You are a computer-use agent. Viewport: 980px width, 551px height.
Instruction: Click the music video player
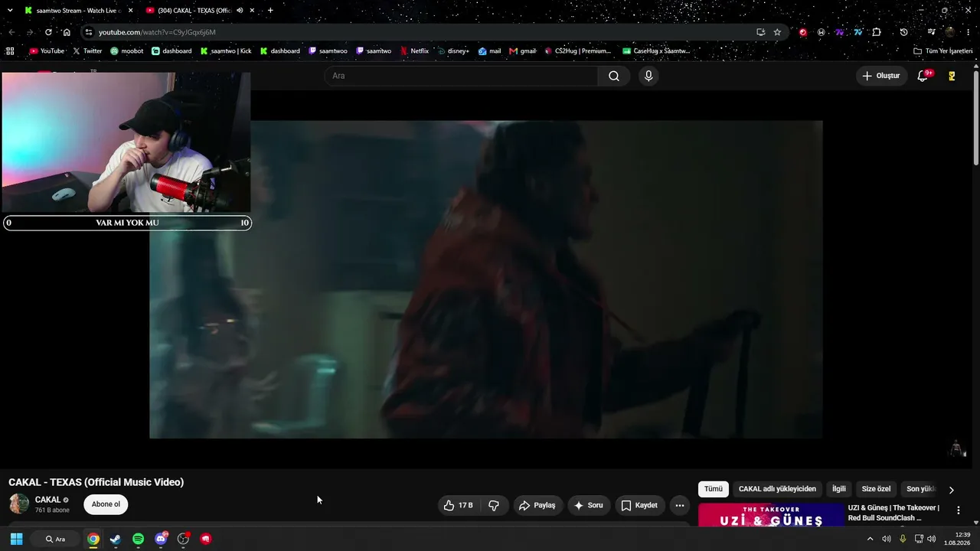click(x=486, y=279)
